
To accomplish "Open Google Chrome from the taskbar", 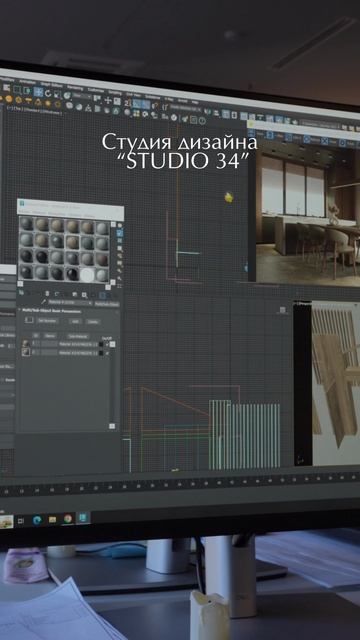I will [x=68, y=518].
